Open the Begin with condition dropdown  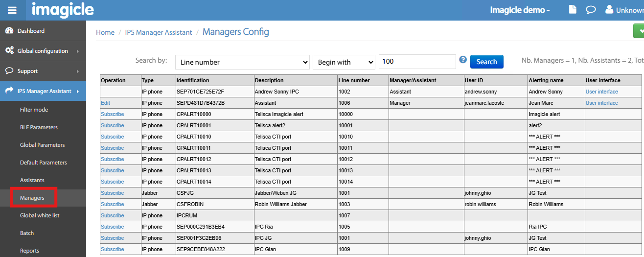pyautogui.click(x=344, y=62)
